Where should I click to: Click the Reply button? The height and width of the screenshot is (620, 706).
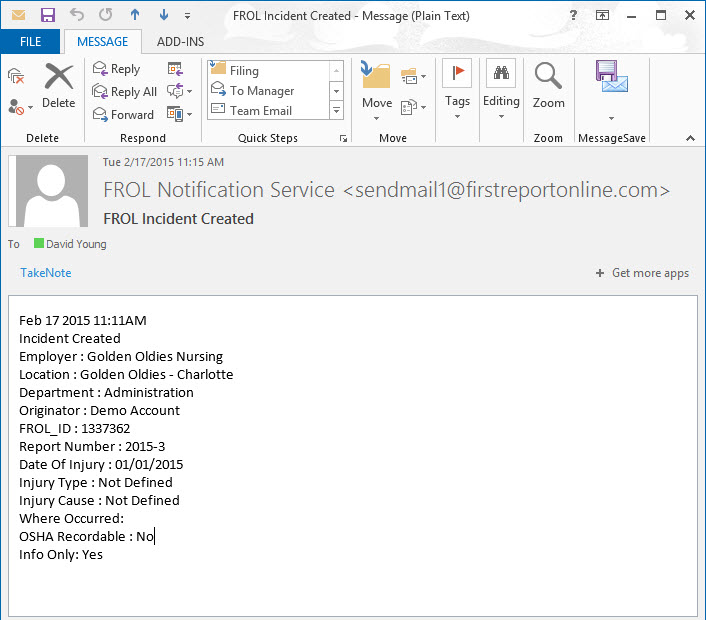tap(116, 69)
